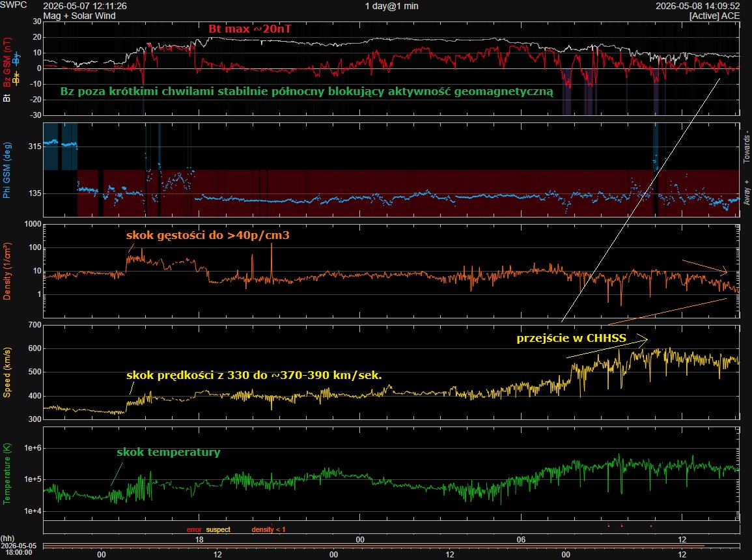The width and height of the screenshot is (752, 560).
Task: Click the 1 day@1 min resolution label
Action: (391, 7)
